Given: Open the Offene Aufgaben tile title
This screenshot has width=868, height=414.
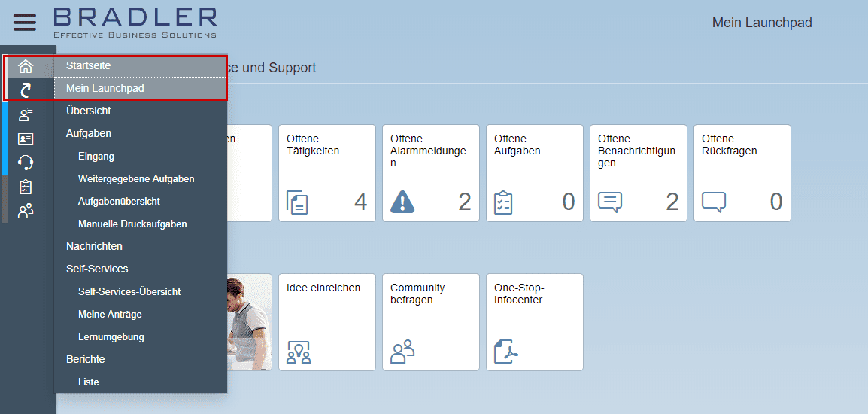Looking at the screenshot, I should click(x=517, y=145).
